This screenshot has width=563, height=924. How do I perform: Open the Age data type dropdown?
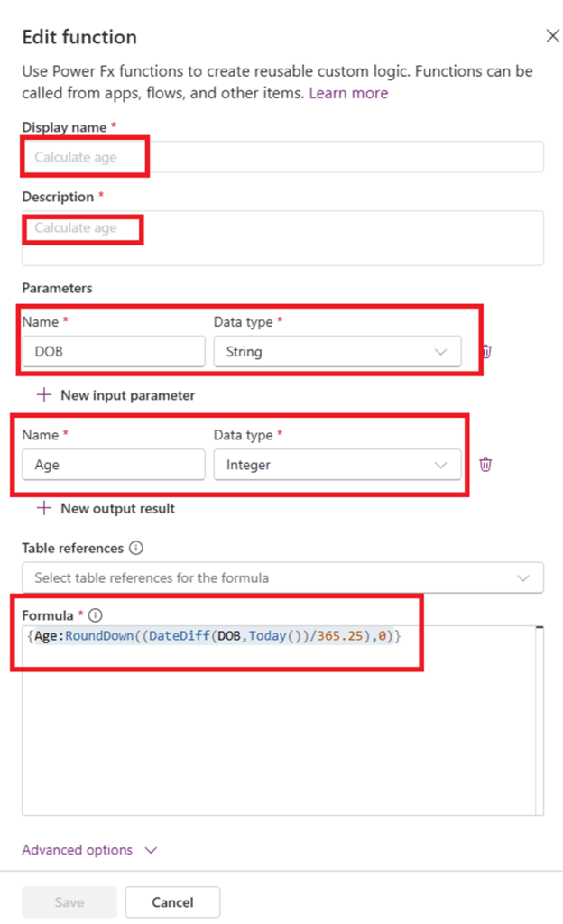pyautogui.click(x=337, y=465)
